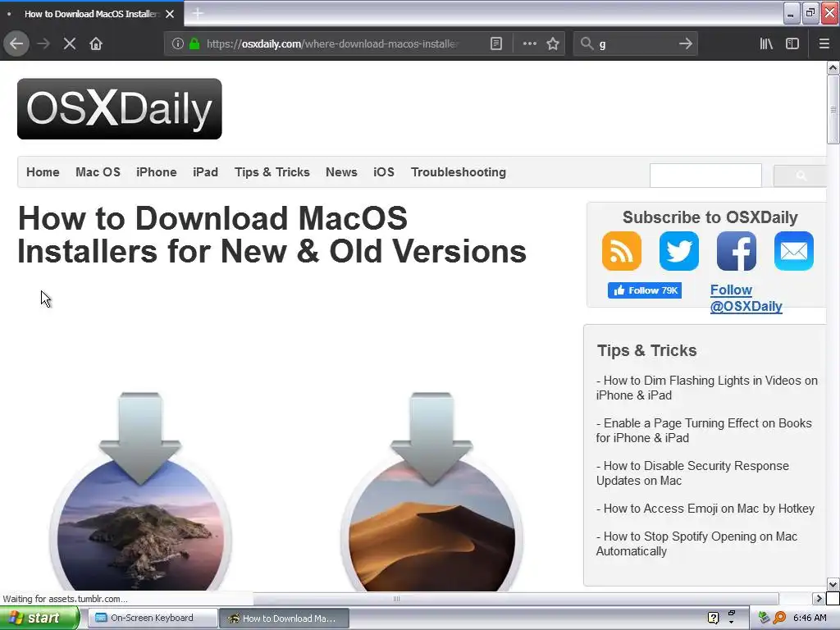Click the osxdaily.com URL address field
840x630 pixels.
[x=332, y=43]
